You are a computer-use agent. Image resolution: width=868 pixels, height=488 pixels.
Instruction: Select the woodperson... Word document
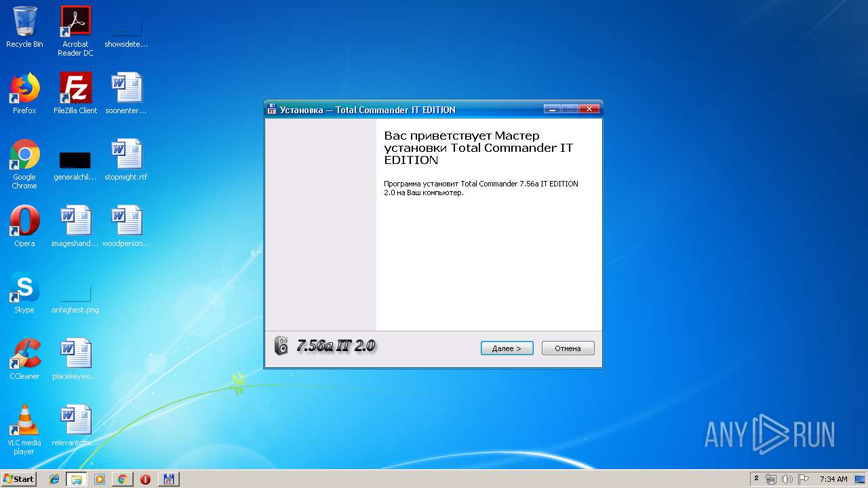126,226
